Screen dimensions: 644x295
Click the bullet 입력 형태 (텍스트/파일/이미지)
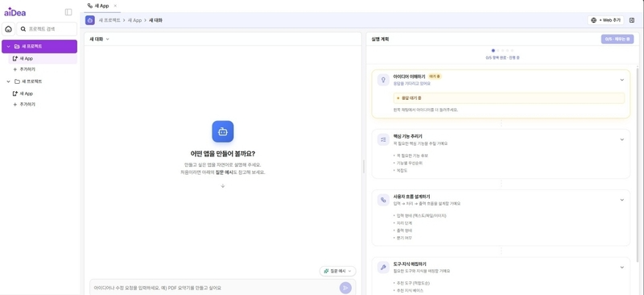pyautogui.click(x=421, y=215)
